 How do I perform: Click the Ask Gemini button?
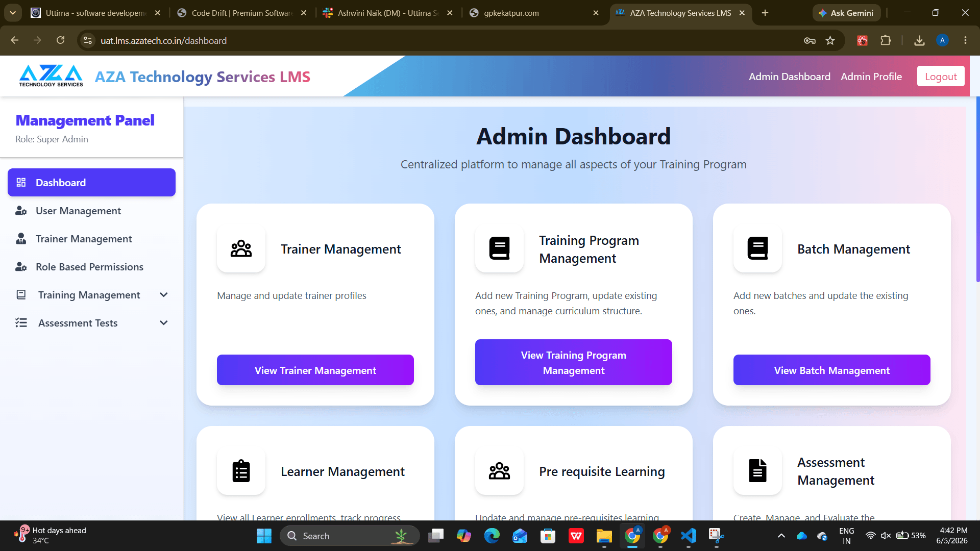click(x=846, y=13)
